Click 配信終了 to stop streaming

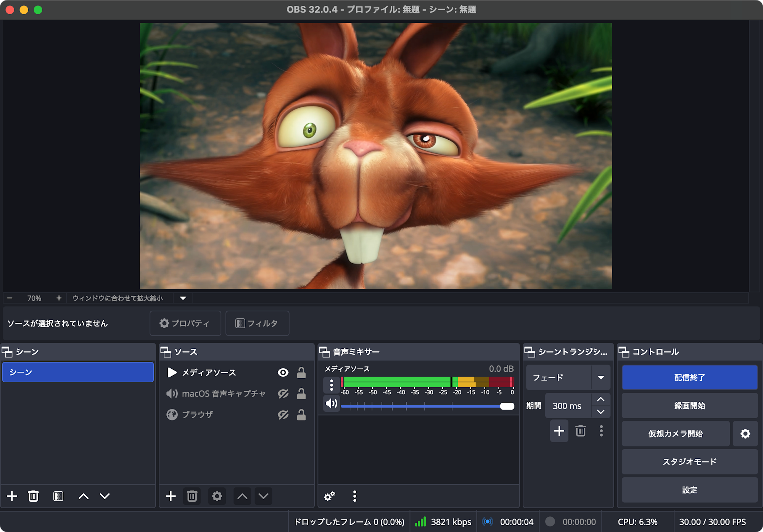689,377
